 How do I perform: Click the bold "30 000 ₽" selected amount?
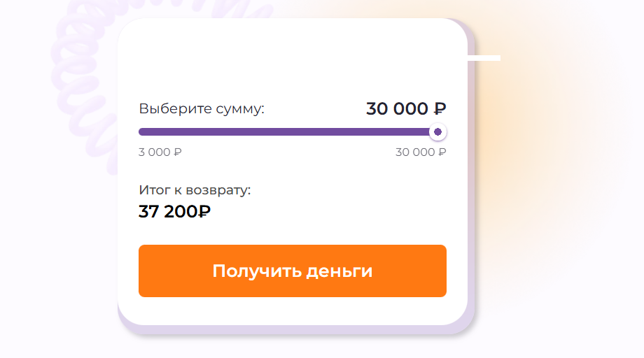[x=405, y=109]
